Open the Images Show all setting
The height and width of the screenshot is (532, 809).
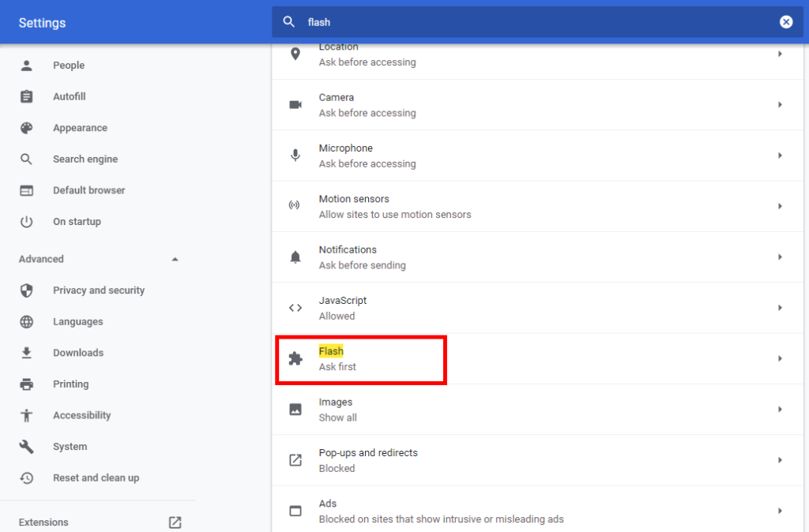537,410
